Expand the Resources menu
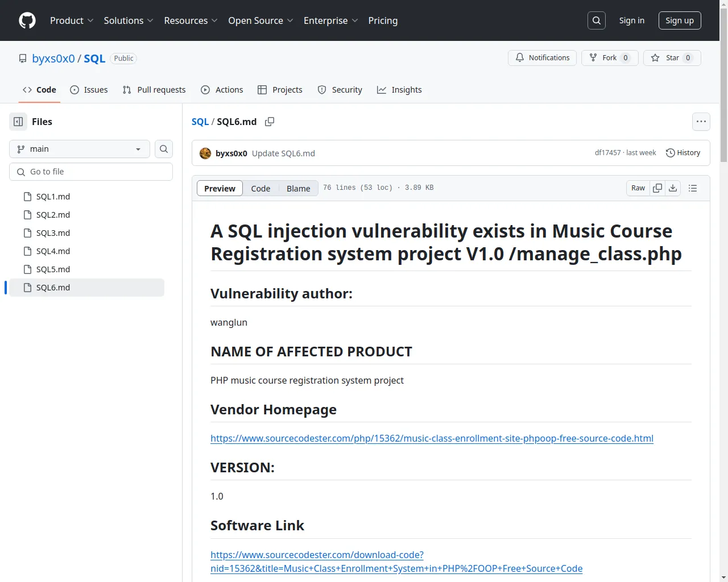The height and width of the screenshot is (582, 728). pos(191,20)
